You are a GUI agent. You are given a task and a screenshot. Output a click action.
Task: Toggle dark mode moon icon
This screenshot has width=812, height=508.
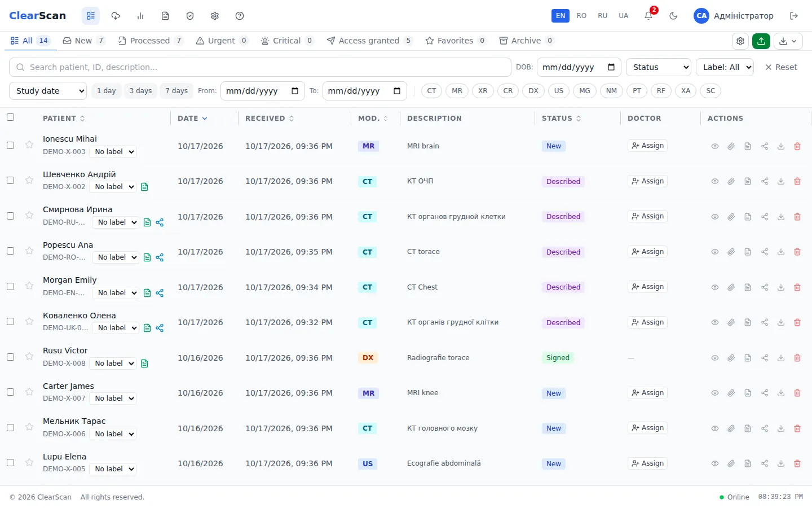coord(673,16)
